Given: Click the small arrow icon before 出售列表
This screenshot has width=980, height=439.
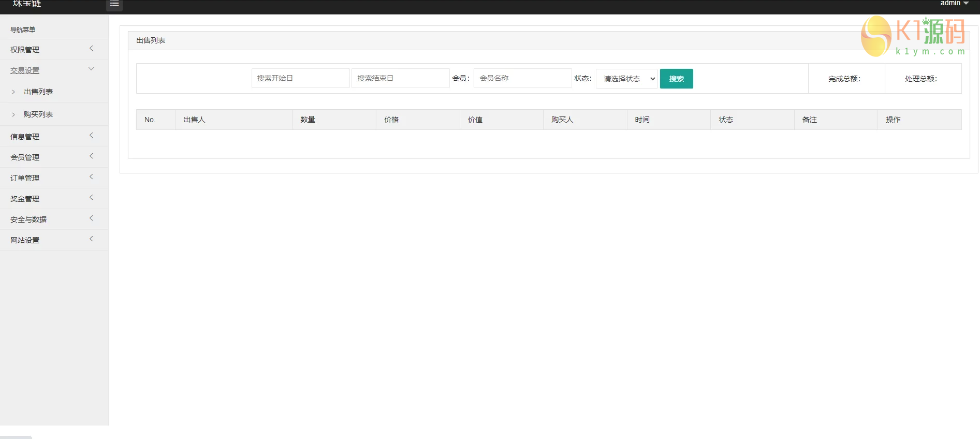Looking at the screenshot, I should click(x=13, y=92).
